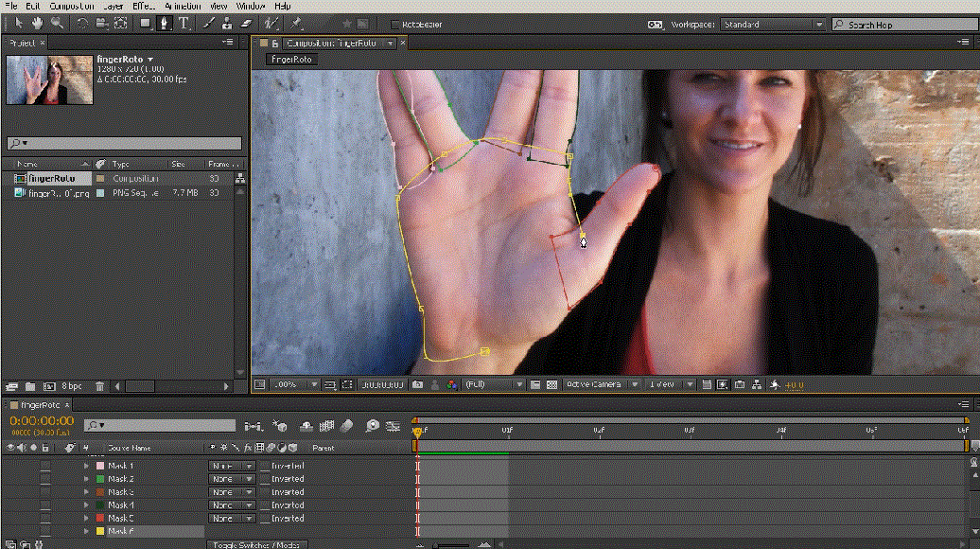
Task: Click the Source Name column header
Action: (x=130, y=448)
